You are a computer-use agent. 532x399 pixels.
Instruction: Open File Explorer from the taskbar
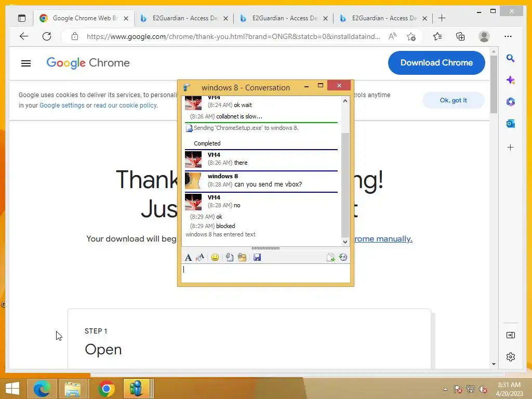pyautogui.click(x=73, y=389)
